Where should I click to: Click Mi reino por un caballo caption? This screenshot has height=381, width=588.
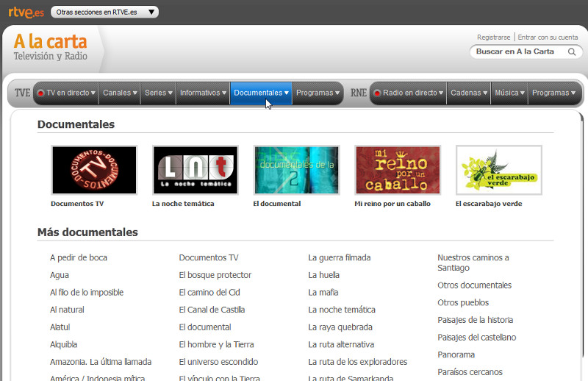click(392, 204)
